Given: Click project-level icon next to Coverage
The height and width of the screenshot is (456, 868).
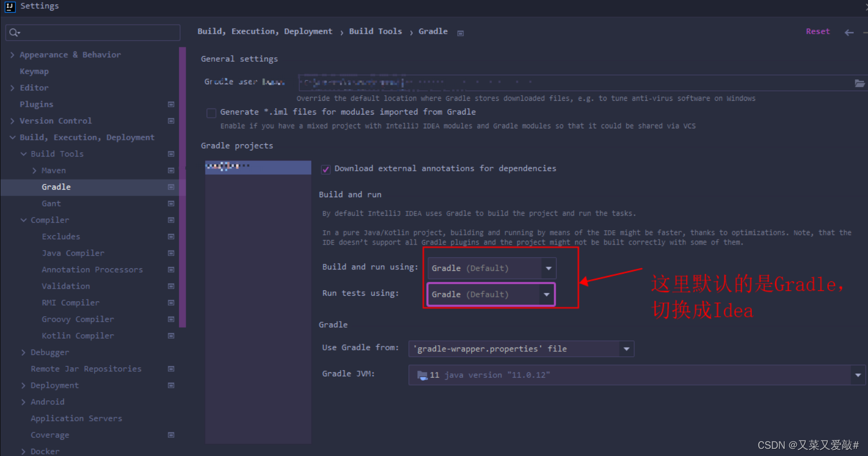Looking at the screenshot, I should point(171,435).
